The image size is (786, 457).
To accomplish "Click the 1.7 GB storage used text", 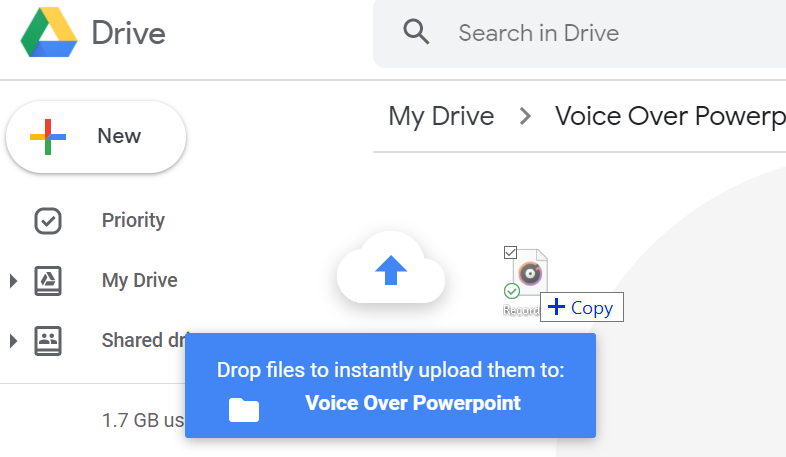I will [x=143, y=420].
